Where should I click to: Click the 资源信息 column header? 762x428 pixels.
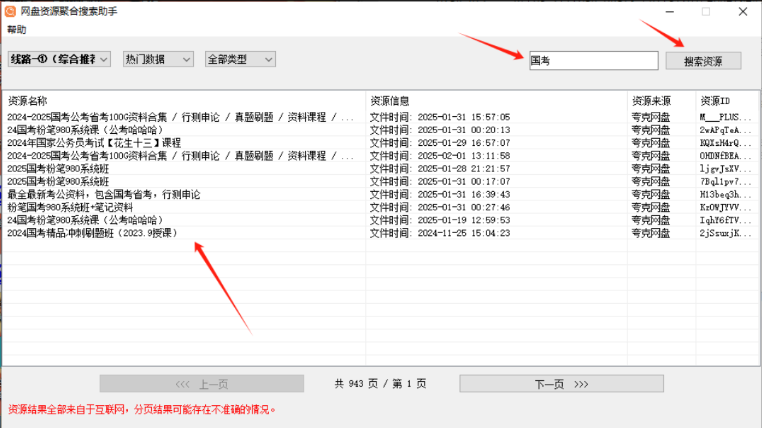[x=390, y=101]
